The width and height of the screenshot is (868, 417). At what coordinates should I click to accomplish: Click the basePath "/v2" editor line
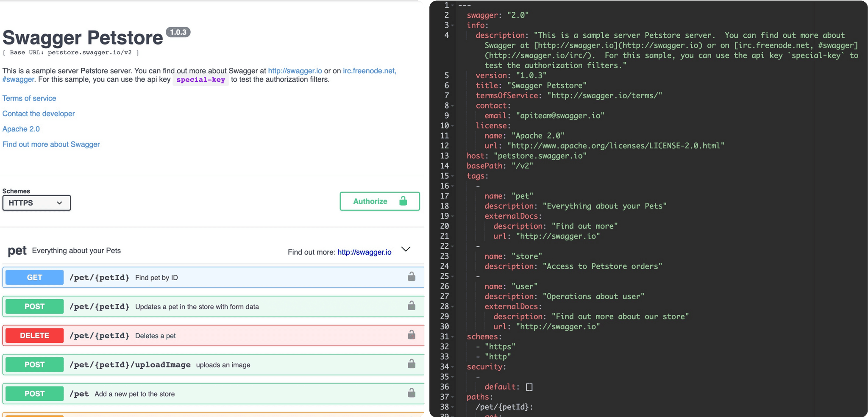[500, 166]
